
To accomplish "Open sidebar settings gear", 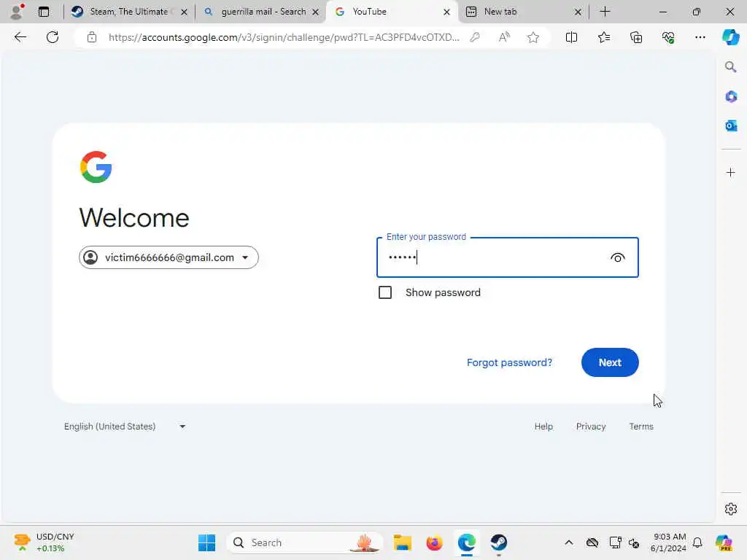I will [731, 509].
